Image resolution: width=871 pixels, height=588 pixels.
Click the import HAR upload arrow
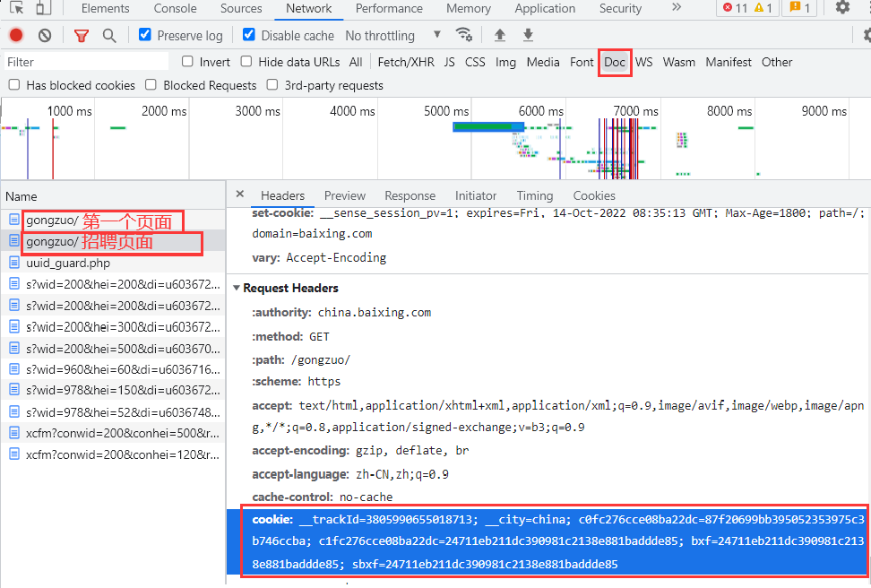click(500, 35)
